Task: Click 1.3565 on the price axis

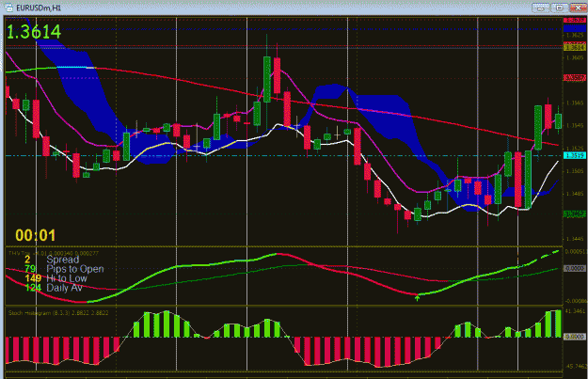Action: [575, 103]
